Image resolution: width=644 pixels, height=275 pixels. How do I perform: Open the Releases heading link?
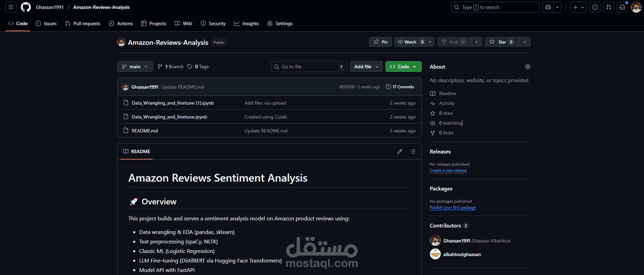[x=440, y=152]
